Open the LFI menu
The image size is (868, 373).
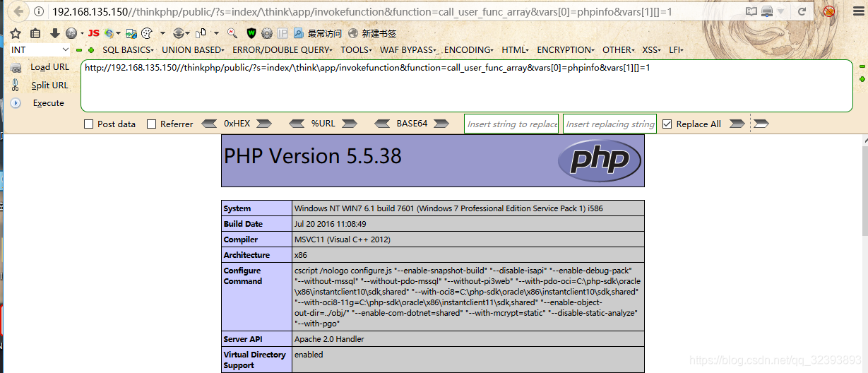click(676, 50)
